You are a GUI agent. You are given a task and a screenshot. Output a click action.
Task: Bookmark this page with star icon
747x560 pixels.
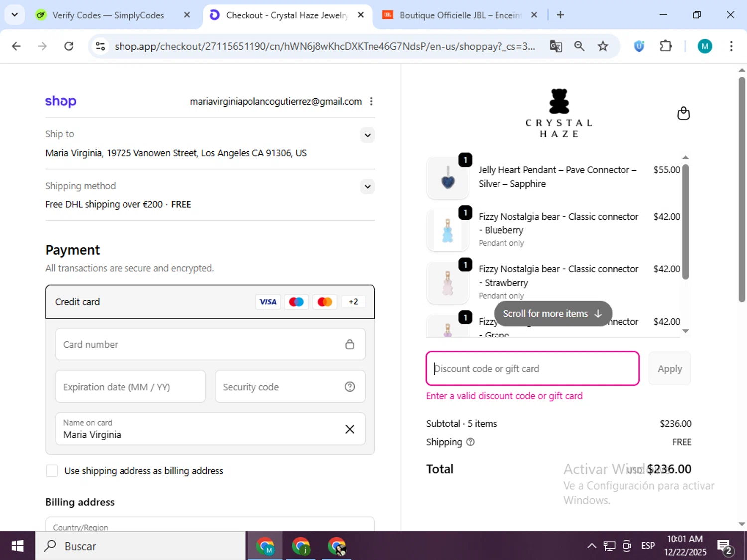603,46
